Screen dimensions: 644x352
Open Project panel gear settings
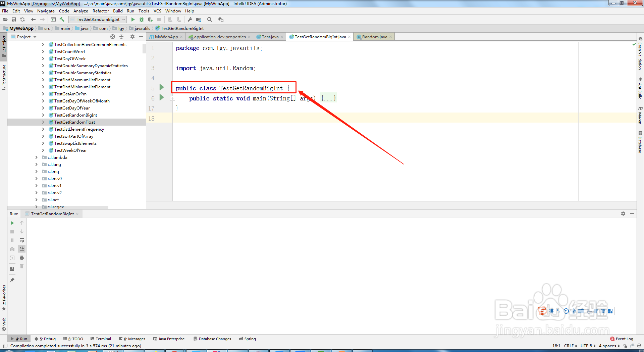click(132, 37)
